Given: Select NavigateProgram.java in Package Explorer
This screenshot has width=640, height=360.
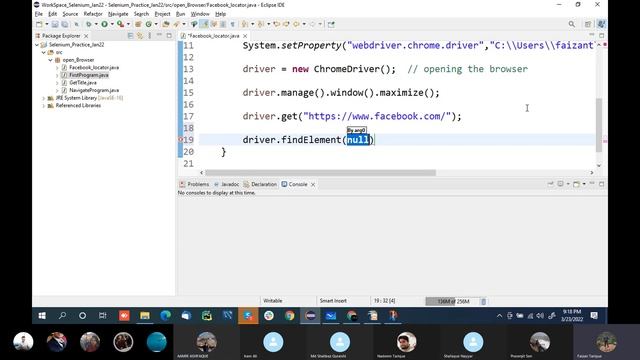Looking at the screenshot, I should (94, 91).
